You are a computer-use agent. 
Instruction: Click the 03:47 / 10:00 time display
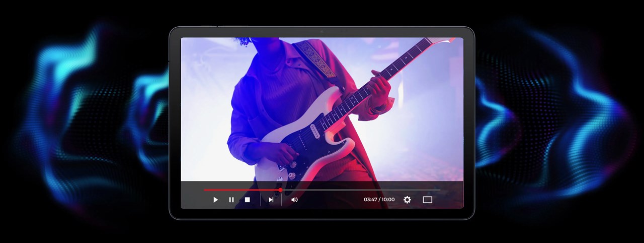[x=379, y=200]
